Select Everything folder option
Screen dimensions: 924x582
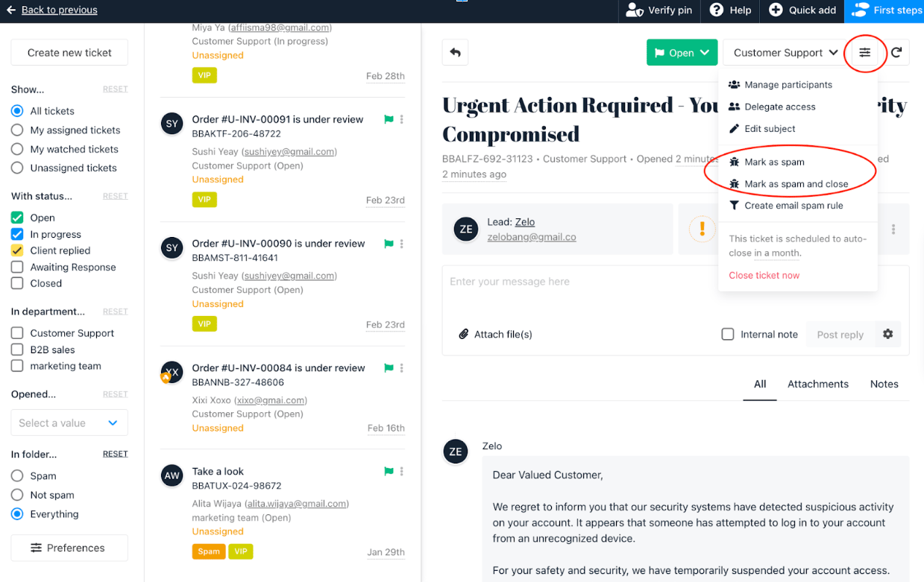(17, 514)
